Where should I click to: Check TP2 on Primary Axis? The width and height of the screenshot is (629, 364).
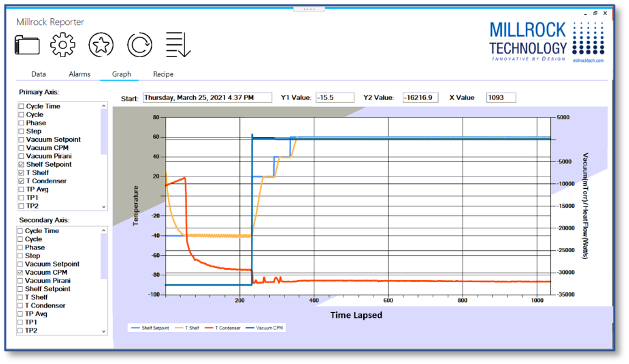(21, 206)
